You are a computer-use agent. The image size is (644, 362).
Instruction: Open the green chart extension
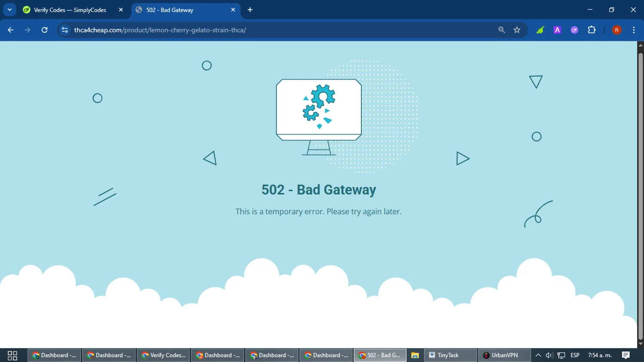[540, 30]
